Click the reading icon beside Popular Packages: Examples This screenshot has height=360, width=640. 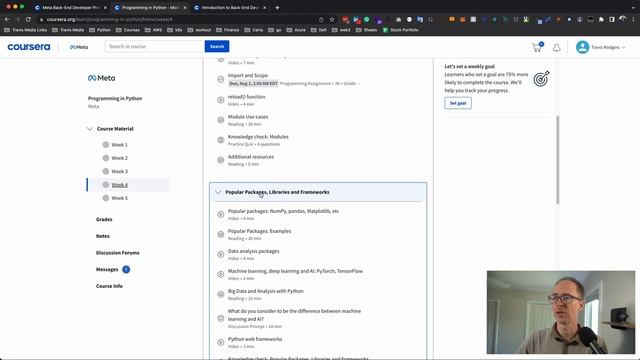[220, 234]
